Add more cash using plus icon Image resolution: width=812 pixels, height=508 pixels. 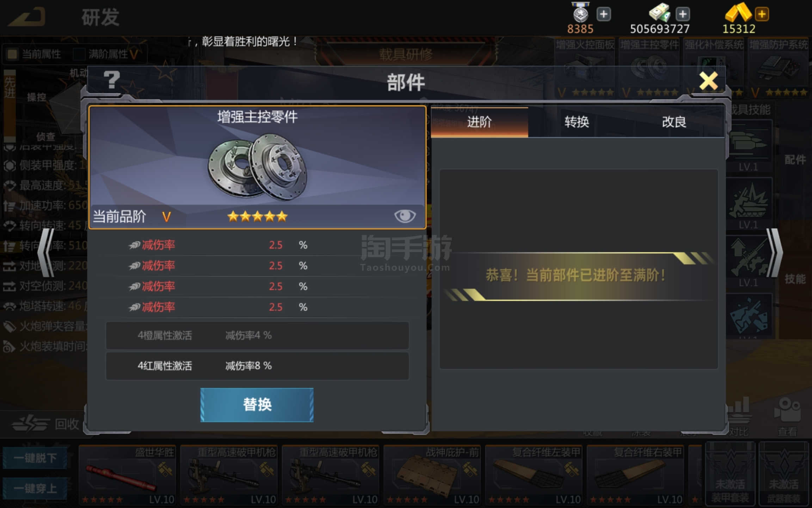tap(683, 14)
